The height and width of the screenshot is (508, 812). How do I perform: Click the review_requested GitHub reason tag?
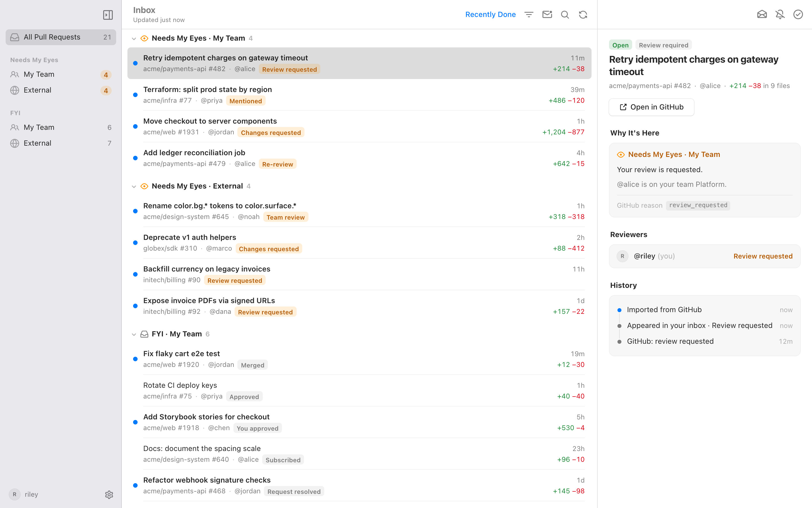(x=698, y=205)
